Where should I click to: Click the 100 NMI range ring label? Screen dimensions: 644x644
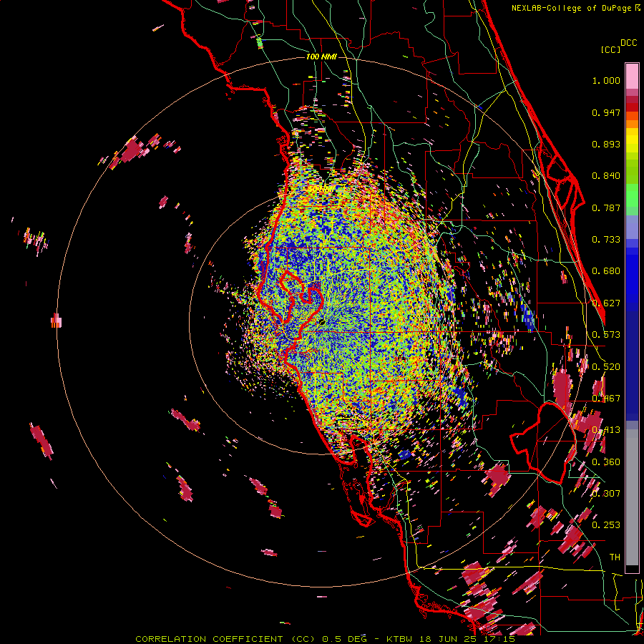click(321, 57)
